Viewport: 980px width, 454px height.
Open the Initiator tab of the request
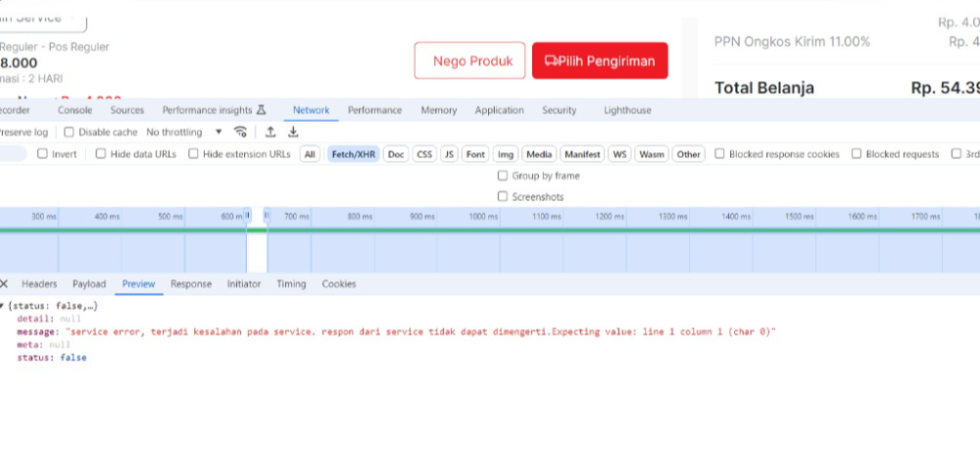(244, 284)
